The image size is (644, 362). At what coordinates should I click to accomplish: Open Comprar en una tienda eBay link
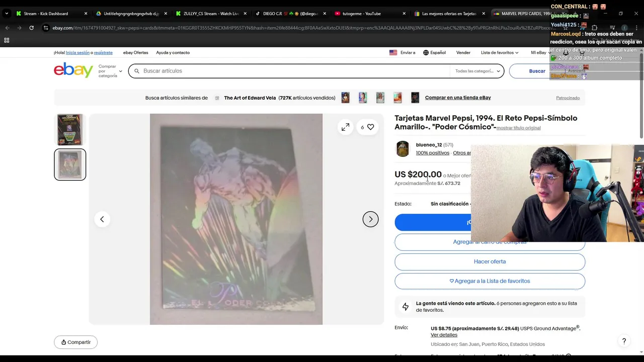click(x=458, y=98)
